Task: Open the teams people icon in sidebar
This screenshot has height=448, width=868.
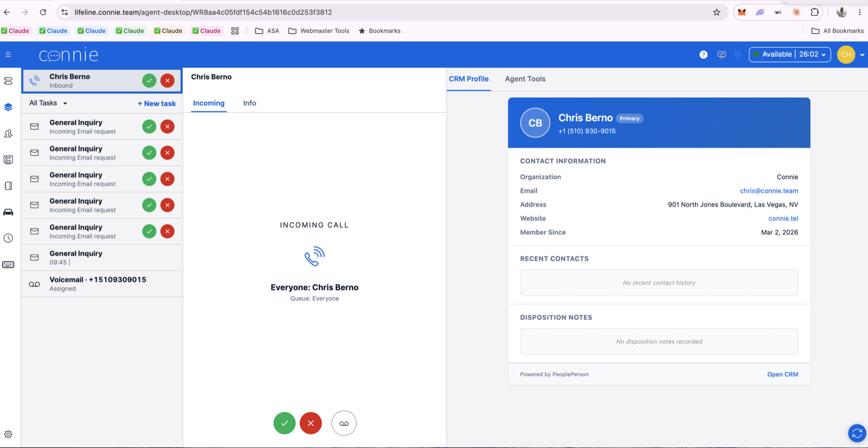Action: coord(8,134)
